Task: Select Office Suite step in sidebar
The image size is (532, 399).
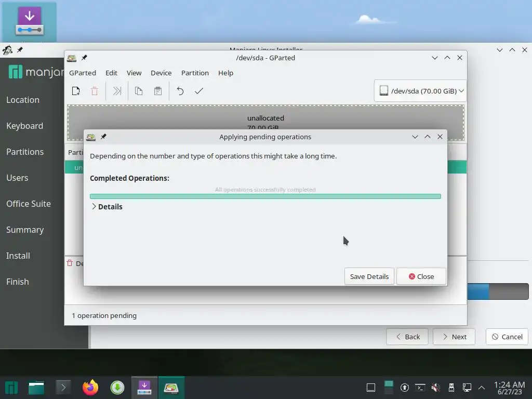Action: (x=29, y=204)
